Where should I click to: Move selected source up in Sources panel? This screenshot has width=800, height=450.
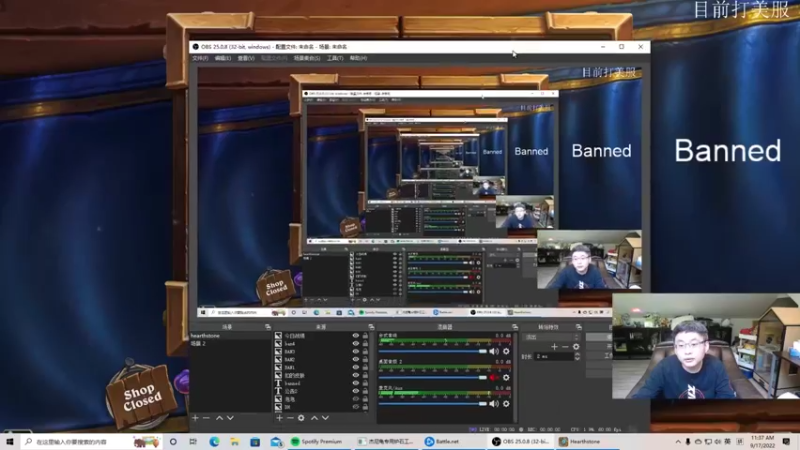click(314, 418)
